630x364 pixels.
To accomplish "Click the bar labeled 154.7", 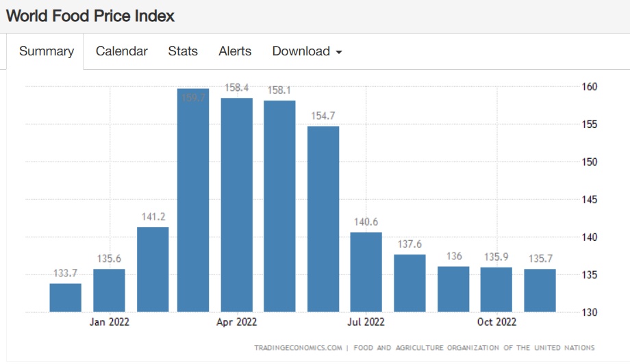I will point(323,219).
